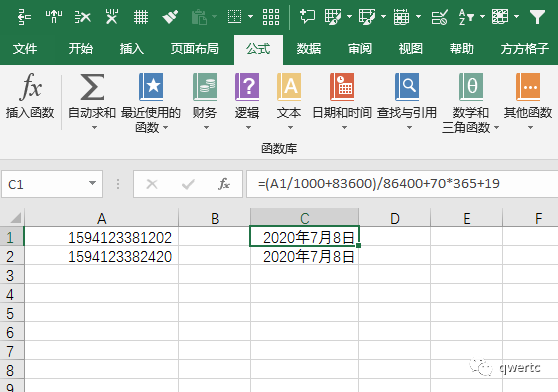Switch to the 开始 (Home) tab
Screen dimensions: 558x392
point(81,49)
